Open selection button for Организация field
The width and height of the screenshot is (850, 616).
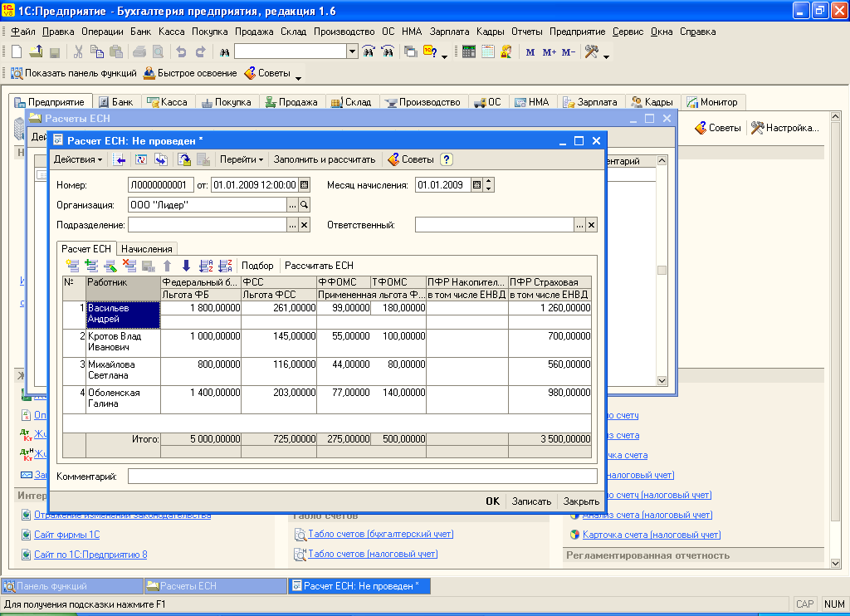[293, 205]
